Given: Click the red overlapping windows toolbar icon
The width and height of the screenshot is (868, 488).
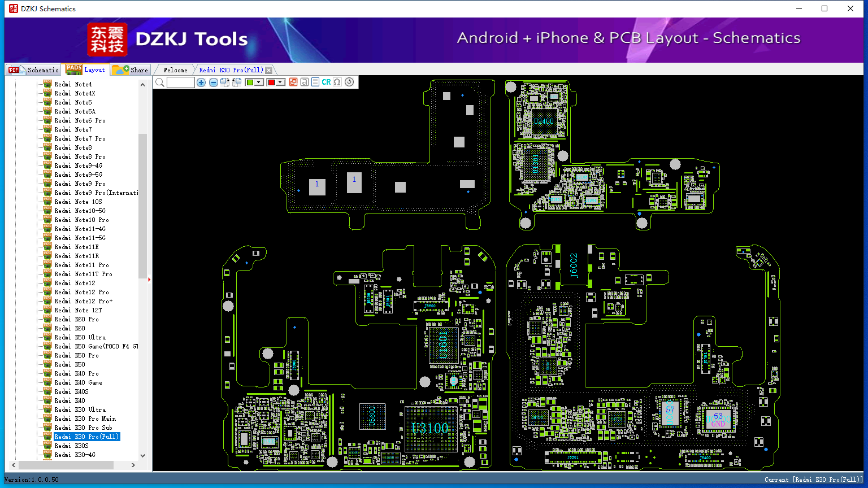Looking at the screenshot, I should coord(293,82).
